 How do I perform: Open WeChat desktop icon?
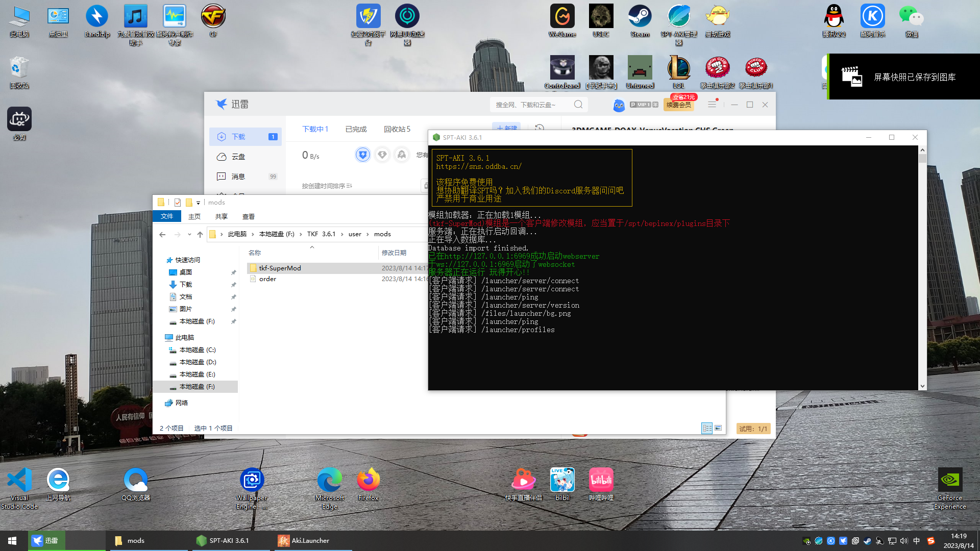(911, 21)
